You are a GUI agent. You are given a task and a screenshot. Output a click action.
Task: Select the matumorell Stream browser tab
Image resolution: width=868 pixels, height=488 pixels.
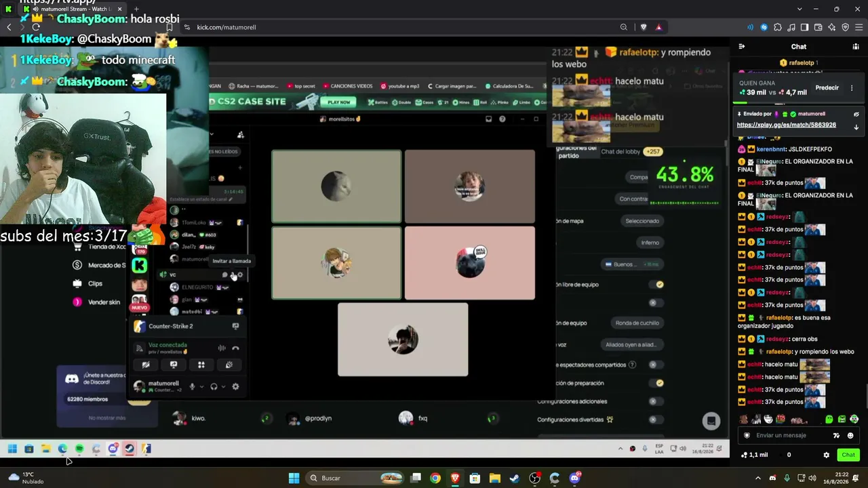click(x=73, y=9)
